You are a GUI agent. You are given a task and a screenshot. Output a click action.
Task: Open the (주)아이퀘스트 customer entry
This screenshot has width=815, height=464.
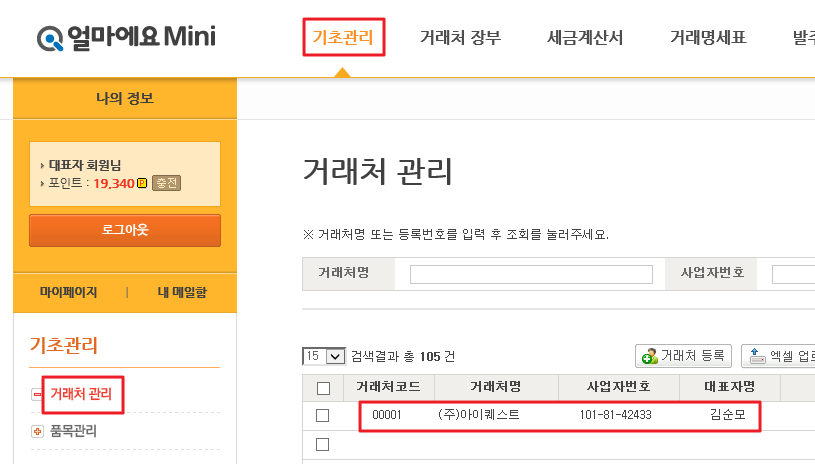(x=478, y=415)
